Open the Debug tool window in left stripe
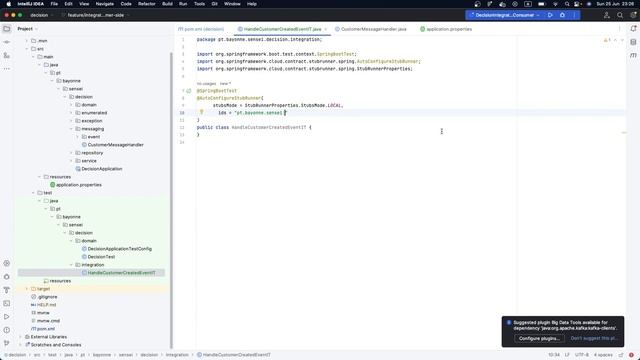640x360 pixels. click(7, 277)
